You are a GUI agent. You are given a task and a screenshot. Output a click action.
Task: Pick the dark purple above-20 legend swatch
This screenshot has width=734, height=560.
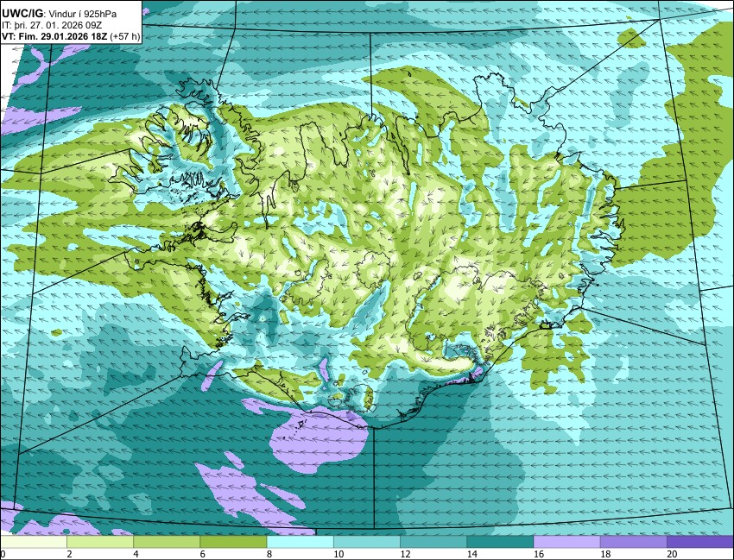click(x=699, y=542)
